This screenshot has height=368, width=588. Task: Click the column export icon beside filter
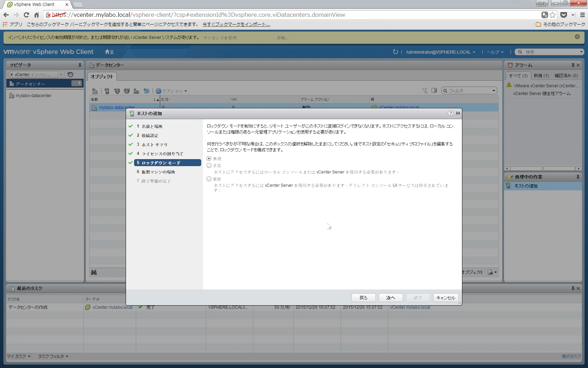click(x=434, y=90)
